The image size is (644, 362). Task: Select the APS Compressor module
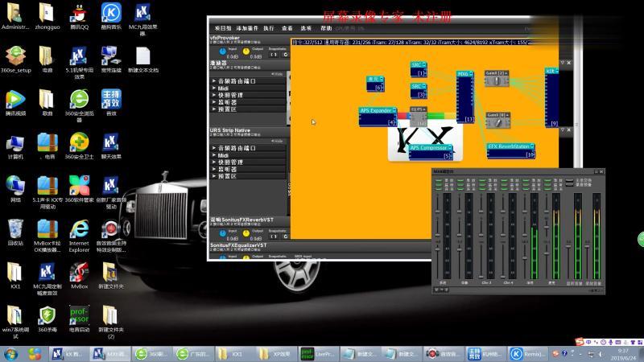tap(431, 152)
